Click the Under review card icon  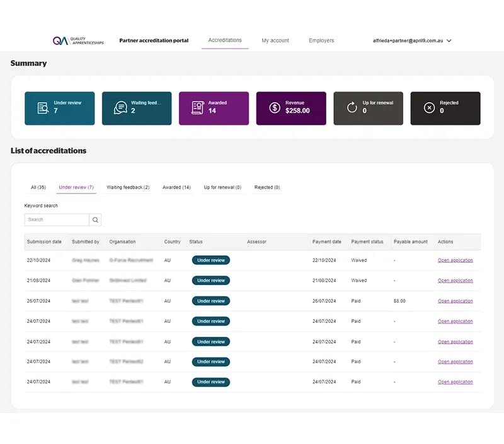[x=42, y=108]
